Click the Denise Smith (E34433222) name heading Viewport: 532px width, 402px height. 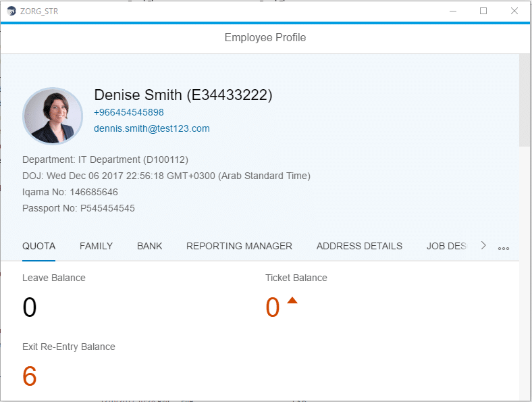[183, 95]
